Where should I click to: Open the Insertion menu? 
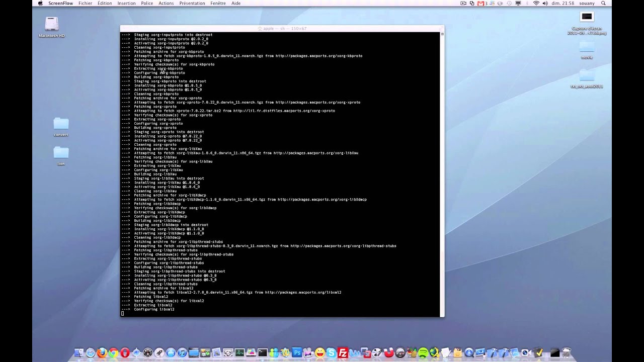126,3
